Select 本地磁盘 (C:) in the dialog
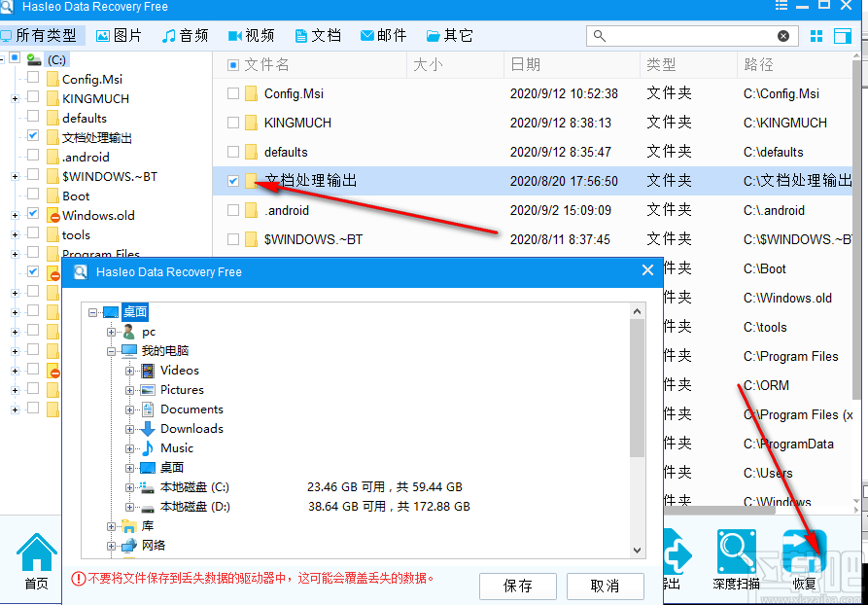868x605 pixels. click(194, 487)
